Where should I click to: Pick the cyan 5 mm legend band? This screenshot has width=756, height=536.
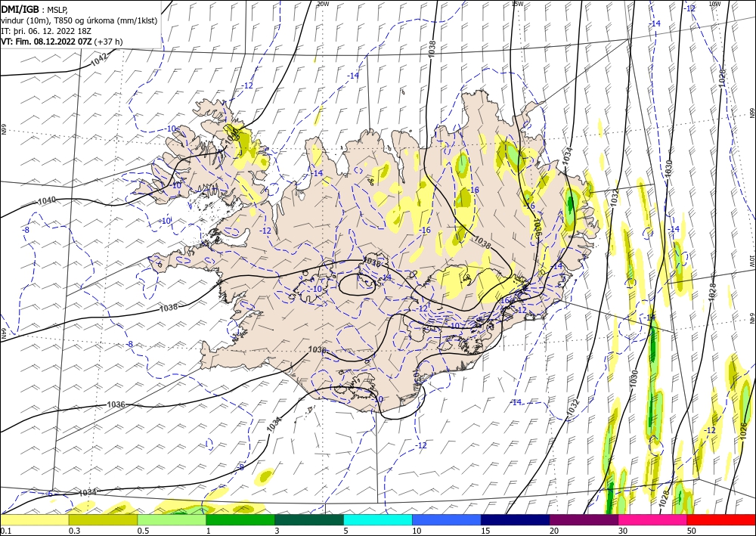[x=378, y=519]
